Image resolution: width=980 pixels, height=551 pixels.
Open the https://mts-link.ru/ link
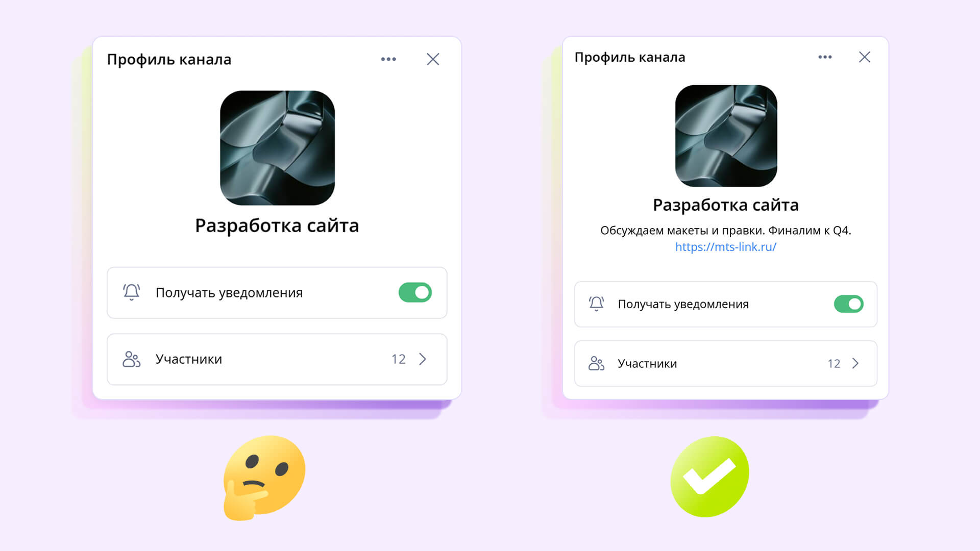(x=725, y=247)
